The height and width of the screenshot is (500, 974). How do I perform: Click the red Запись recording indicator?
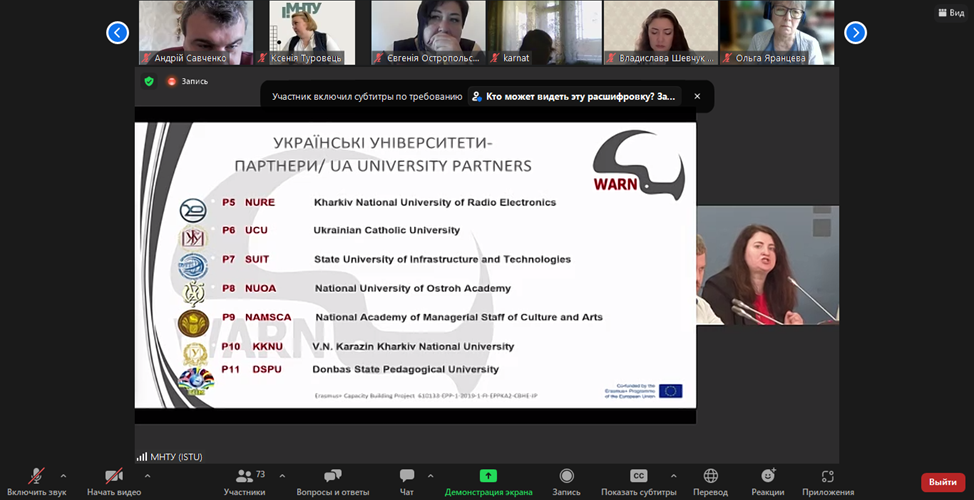point(188,81)
